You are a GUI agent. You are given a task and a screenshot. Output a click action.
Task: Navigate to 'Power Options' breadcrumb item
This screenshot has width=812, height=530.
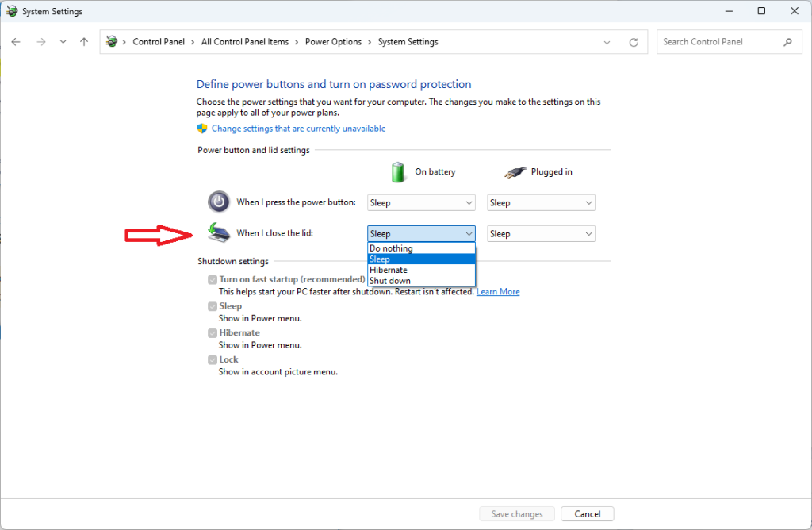pos(333,41)
